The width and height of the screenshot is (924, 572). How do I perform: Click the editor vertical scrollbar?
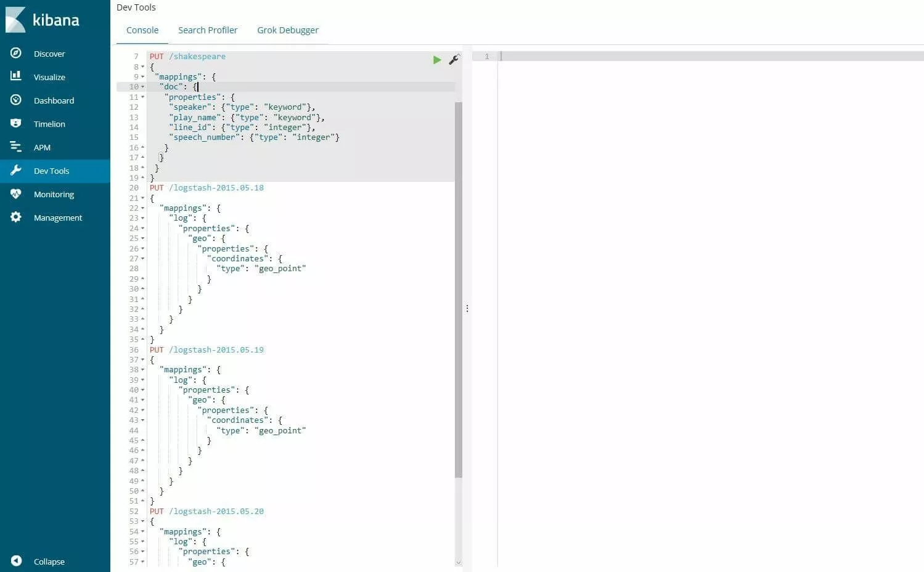458,290
